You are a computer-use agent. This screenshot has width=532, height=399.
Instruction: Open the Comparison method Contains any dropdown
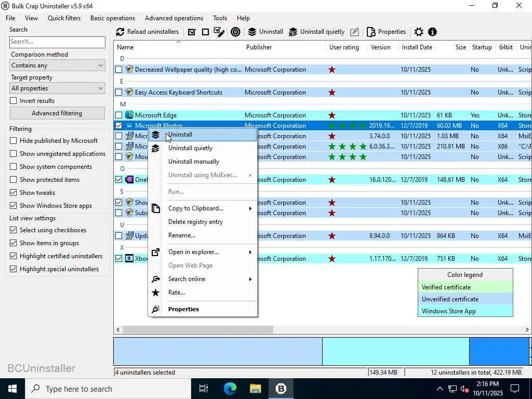pos(57,65)
